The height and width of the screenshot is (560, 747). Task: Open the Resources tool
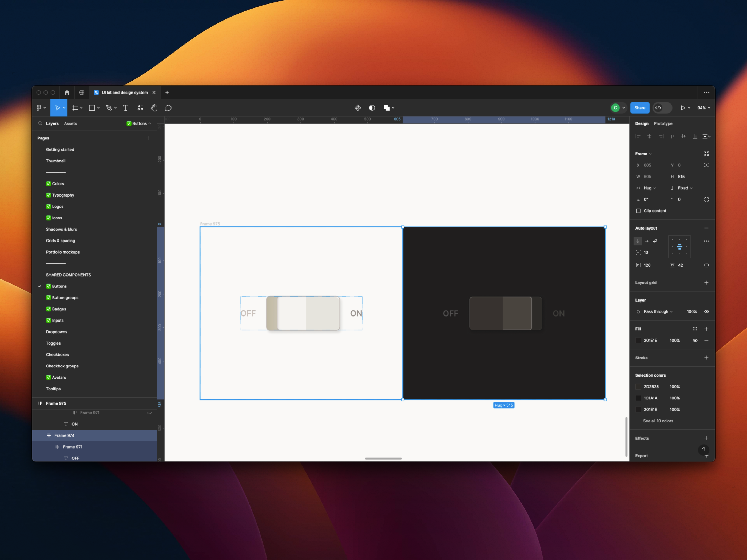click(140, 108)
